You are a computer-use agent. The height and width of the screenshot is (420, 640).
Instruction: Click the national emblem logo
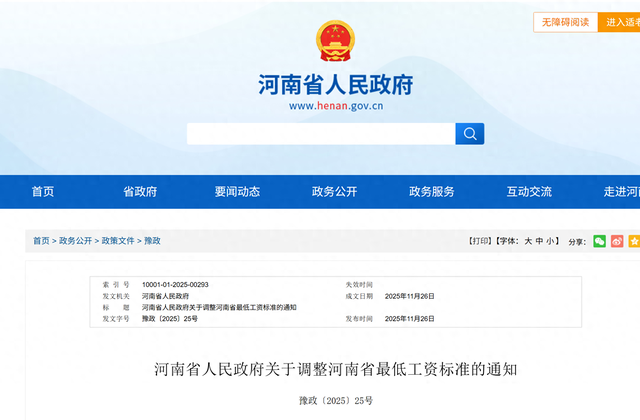(x=335, y=41)
